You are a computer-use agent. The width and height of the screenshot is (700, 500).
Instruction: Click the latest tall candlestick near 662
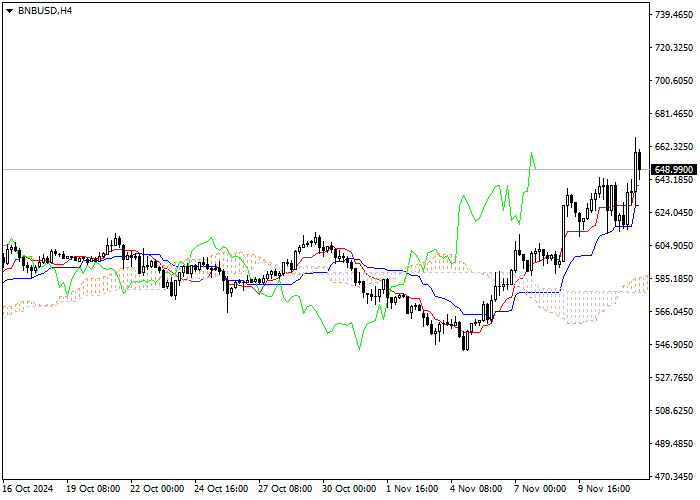point(635,172)
